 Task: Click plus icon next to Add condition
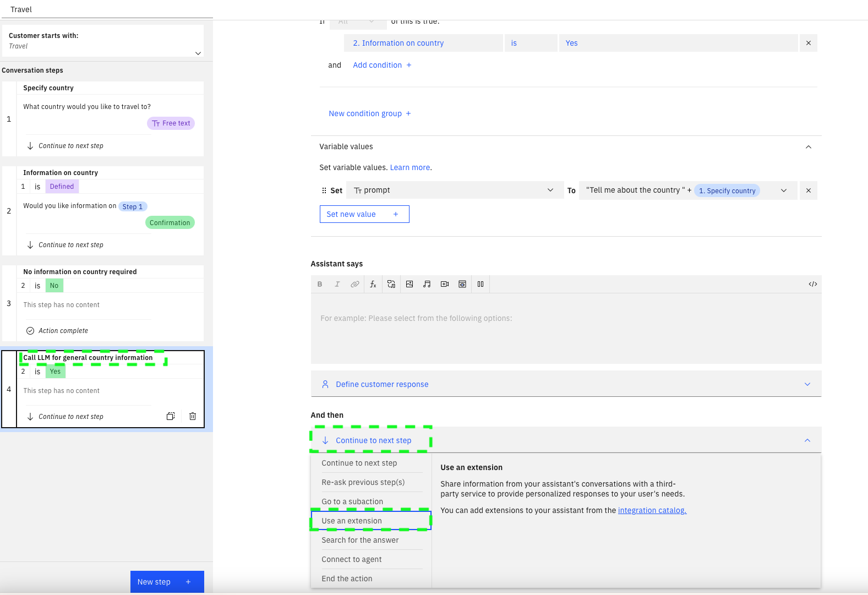pyautogui.click(x=409, y=65)
